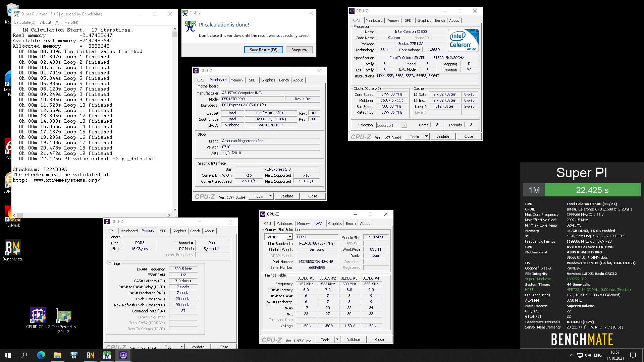Viewport: 644px width, 362px height.
Task: Click Super PI vertical scrollbar down arrow
Action: [175, 210]
